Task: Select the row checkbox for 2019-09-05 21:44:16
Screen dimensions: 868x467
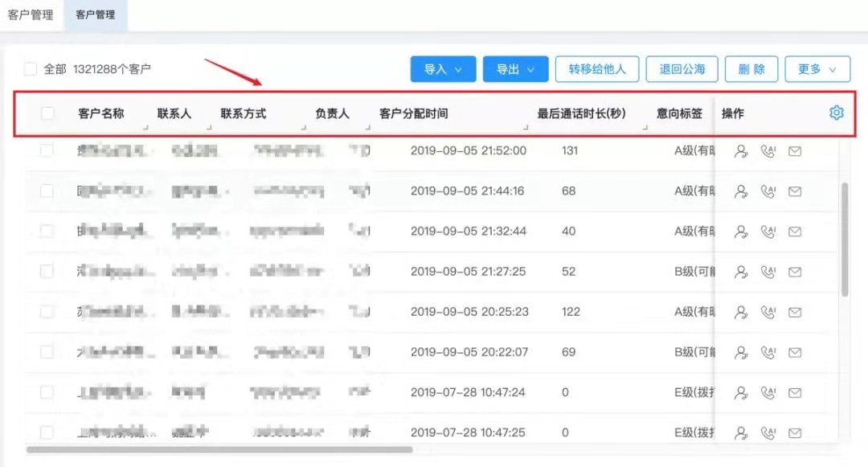Action: tap(47, 190)
